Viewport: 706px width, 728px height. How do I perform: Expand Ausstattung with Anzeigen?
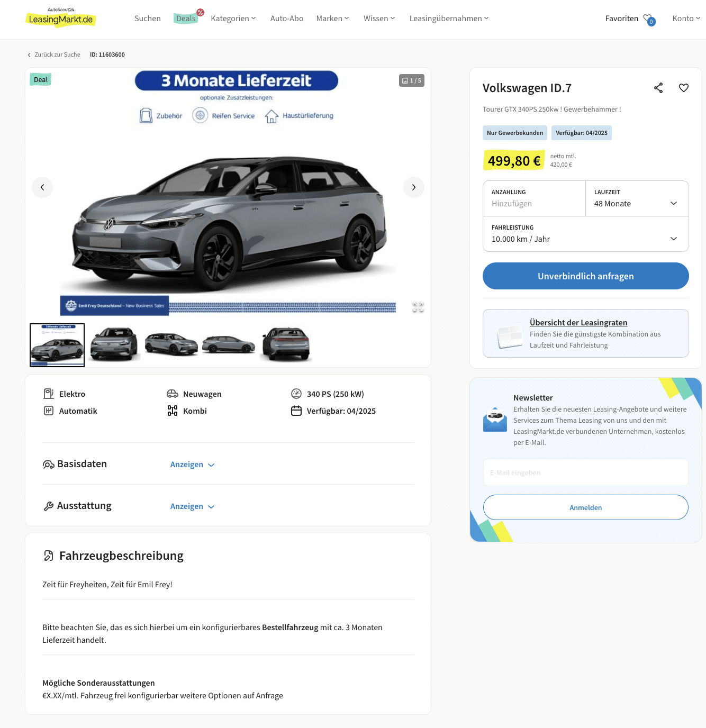[192, 506]
